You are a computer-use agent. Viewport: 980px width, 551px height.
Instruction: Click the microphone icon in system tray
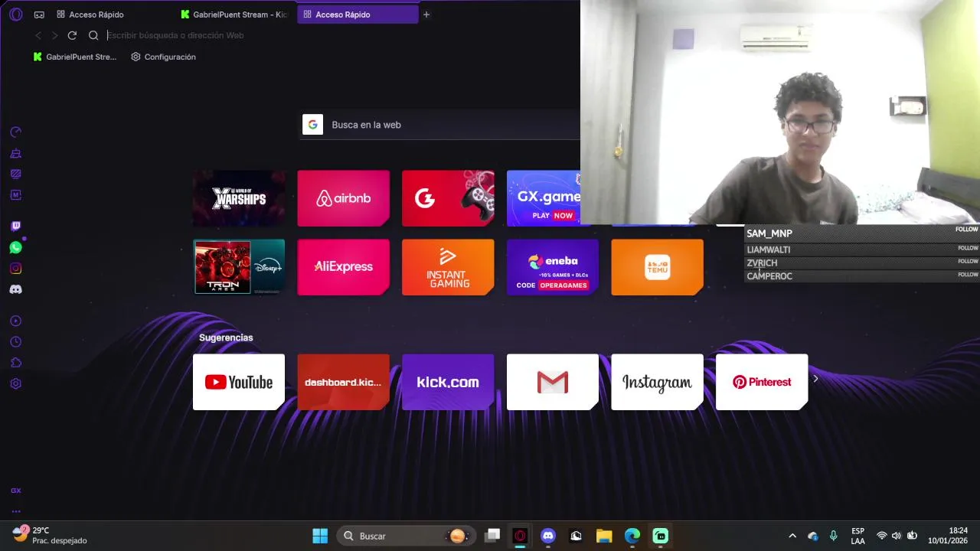coord(833,536)
